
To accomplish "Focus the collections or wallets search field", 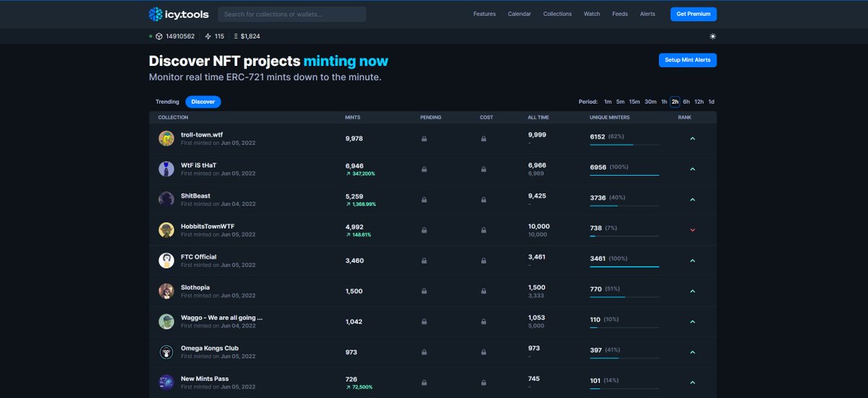I will click(x=292, y=14).
